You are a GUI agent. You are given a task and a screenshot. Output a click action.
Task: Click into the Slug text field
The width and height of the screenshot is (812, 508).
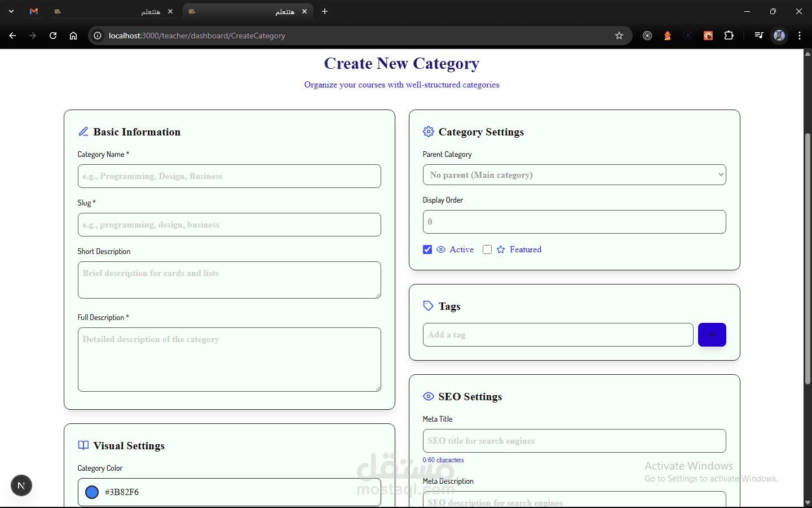point(229,225)
